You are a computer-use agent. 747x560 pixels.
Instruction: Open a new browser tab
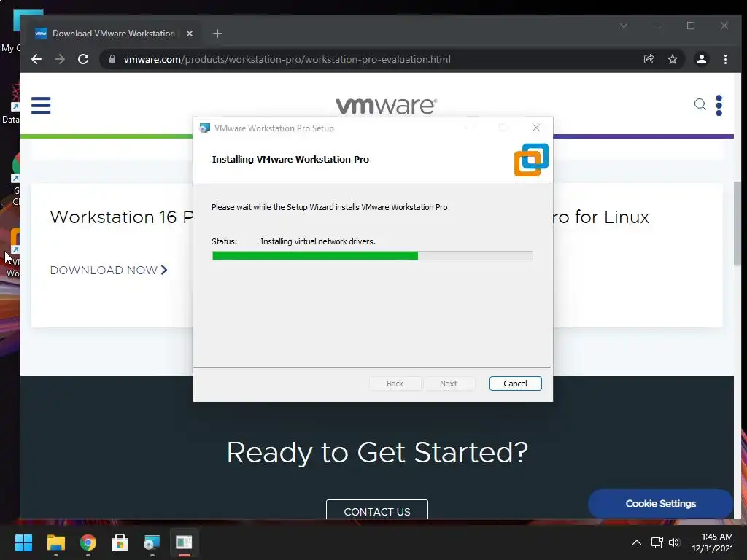tap(217, 34)
